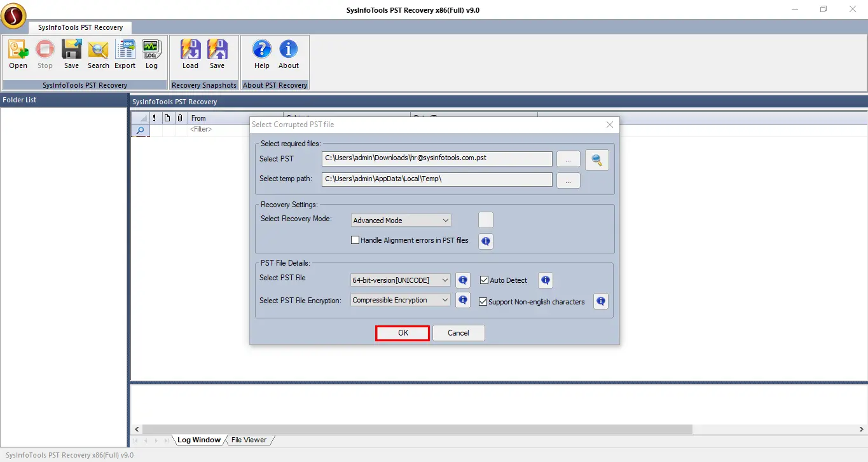Click the blank button beside Recovery Mode dropdown
This screenshot has width=868, height=462.
click(x=486, y=221)
